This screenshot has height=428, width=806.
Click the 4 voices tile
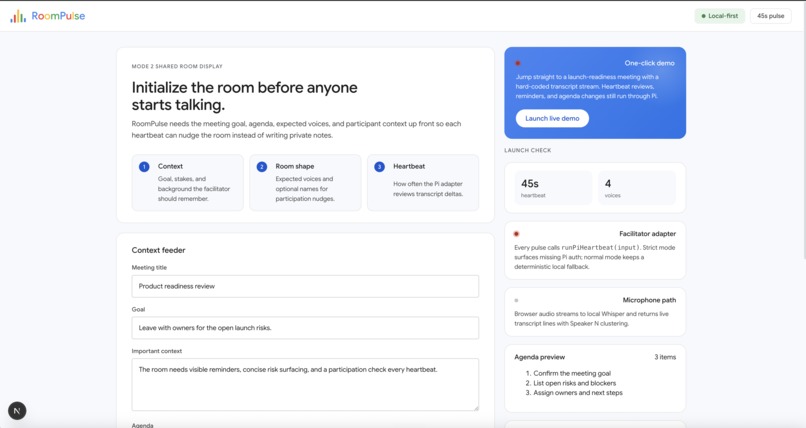(x=637, y=188)
